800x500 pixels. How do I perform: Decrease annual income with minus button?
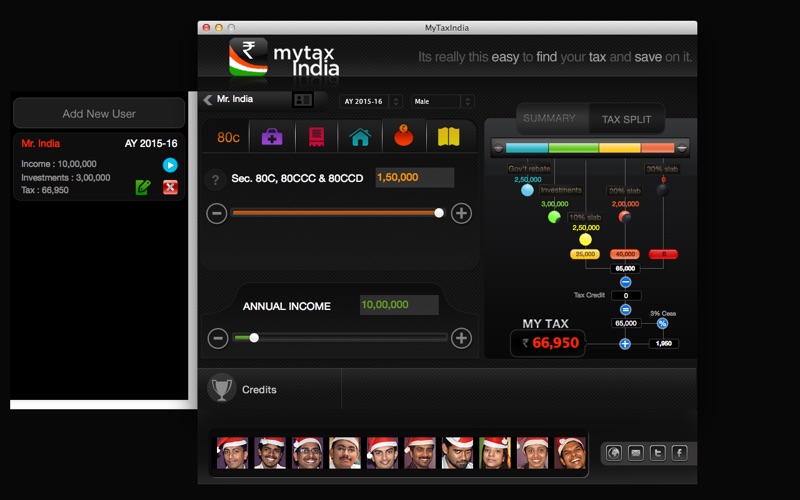click(x=218, y=338)
